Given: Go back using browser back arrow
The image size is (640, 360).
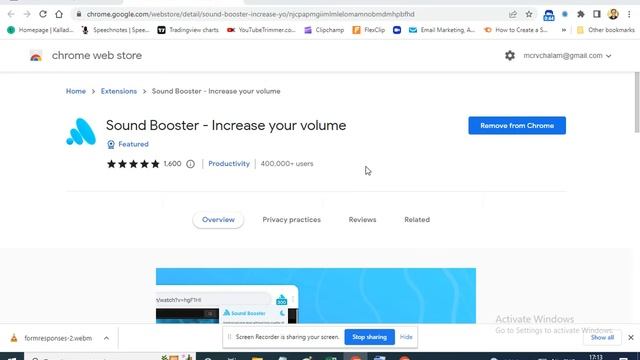Looking at the screenshot, I should [11, 14].
